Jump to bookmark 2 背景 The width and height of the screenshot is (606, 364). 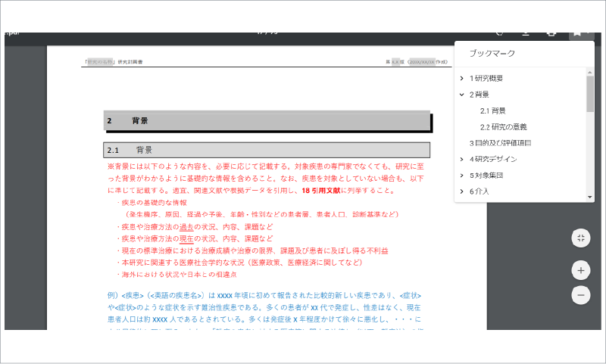[479, 95]
